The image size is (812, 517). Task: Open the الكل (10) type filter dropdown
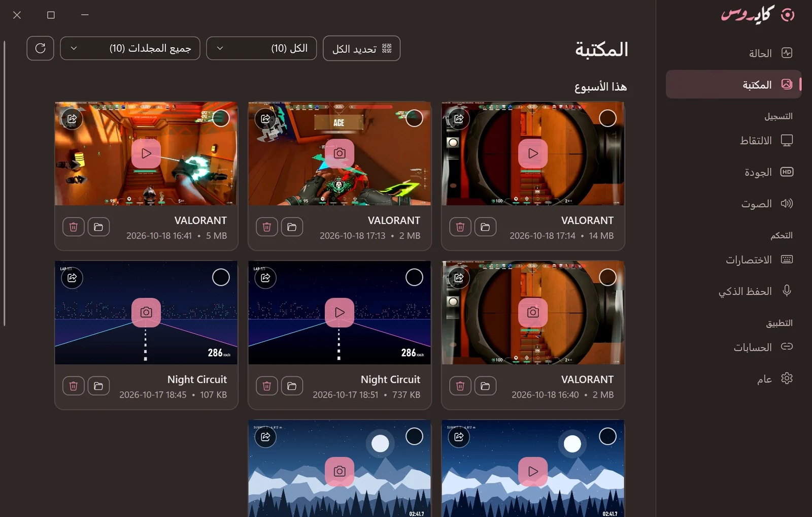click(261, 48)
